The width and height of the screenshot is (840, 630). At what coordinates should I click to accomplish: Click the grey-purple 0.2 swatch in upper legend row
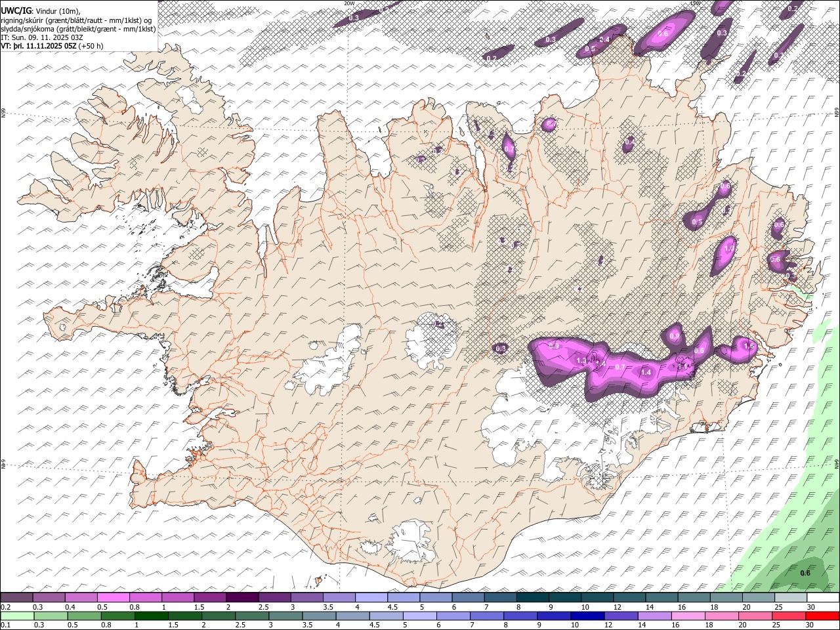[16, 598]
